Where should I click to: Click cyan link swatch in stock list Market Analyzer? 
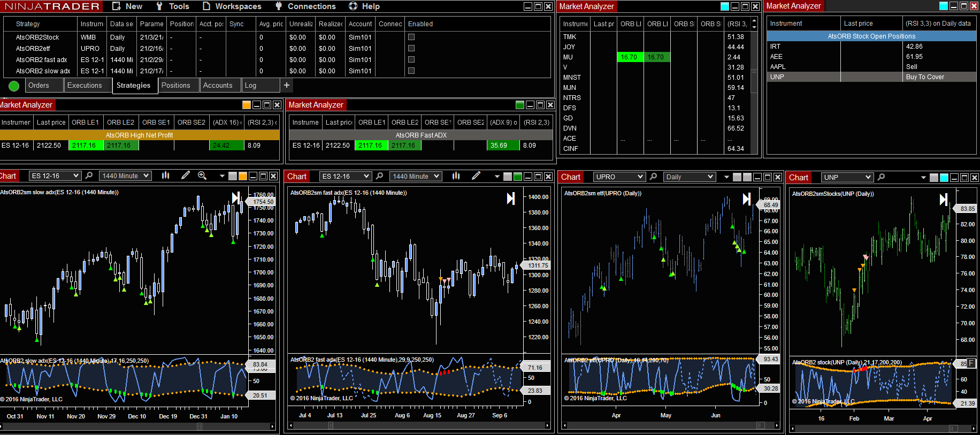point(725,6)
